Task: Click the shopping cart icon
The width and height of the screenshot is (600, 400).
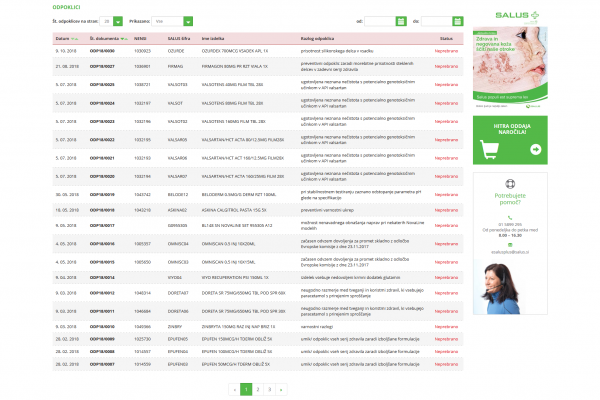Action: coord(489,150)
